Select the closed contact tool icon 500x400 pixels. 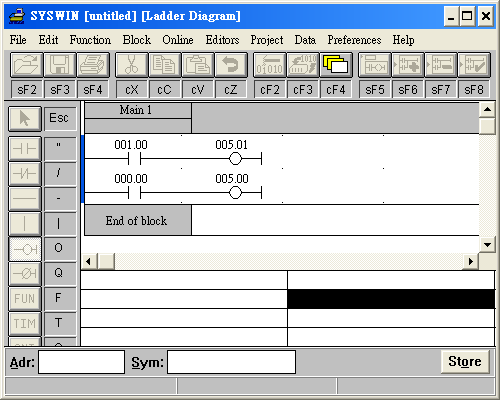pos(25,174)
